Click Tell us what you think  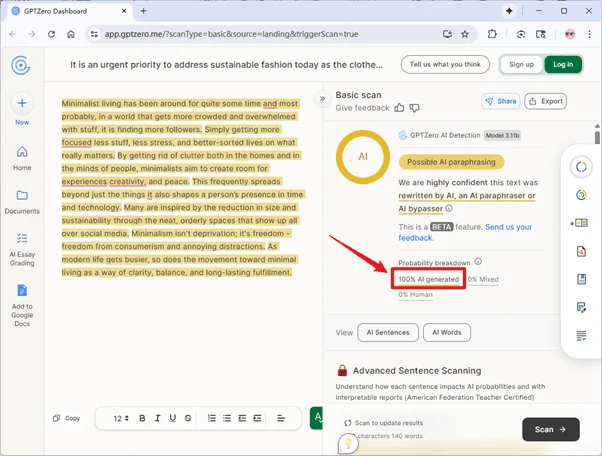click(x=445, y=64)
